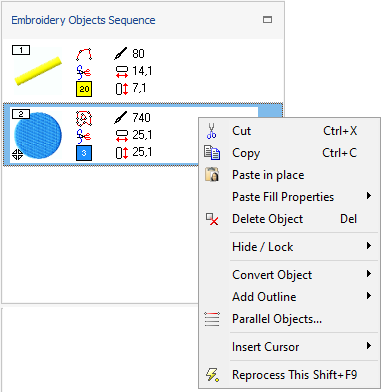Viewport: 382px width, 392px height.
Task: Click object 2 width value 25,1
Action: 142,135
